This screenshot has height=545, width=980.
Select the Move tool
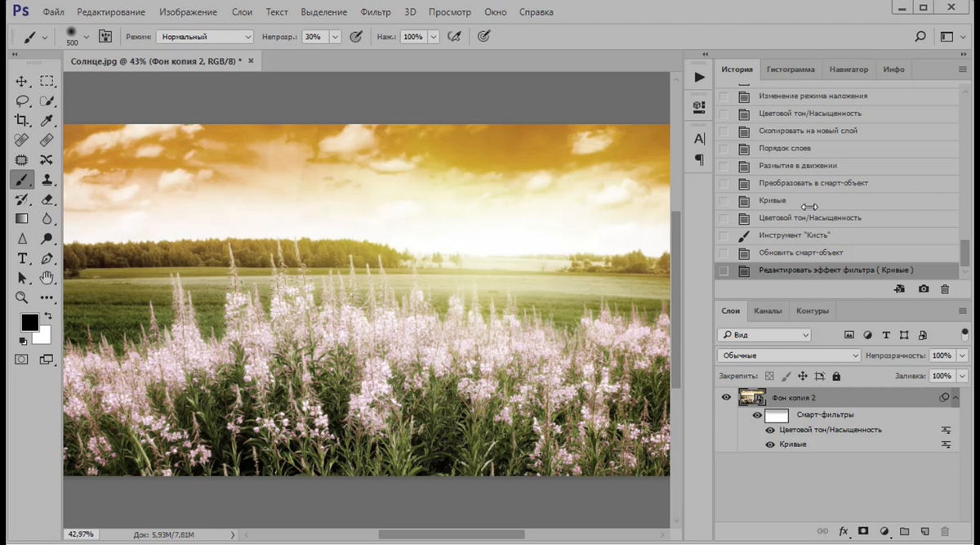point(22,81)
